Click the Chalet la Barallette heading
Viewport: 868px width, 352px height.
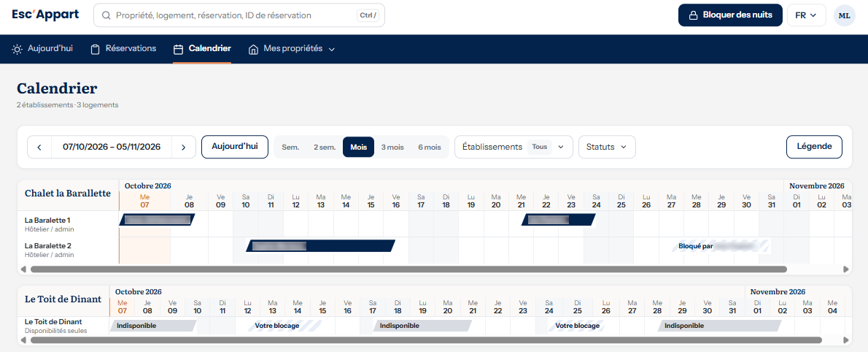tap(68, 194)
